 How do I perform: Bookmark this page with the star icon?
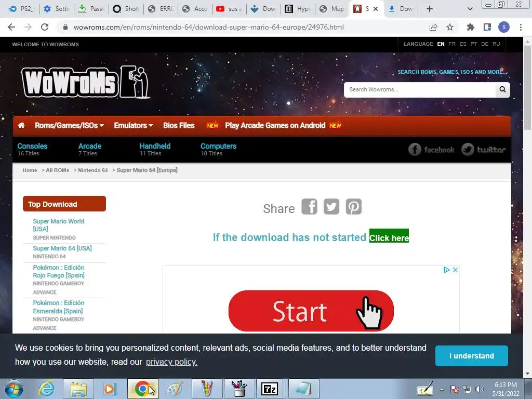coord(450,27)
